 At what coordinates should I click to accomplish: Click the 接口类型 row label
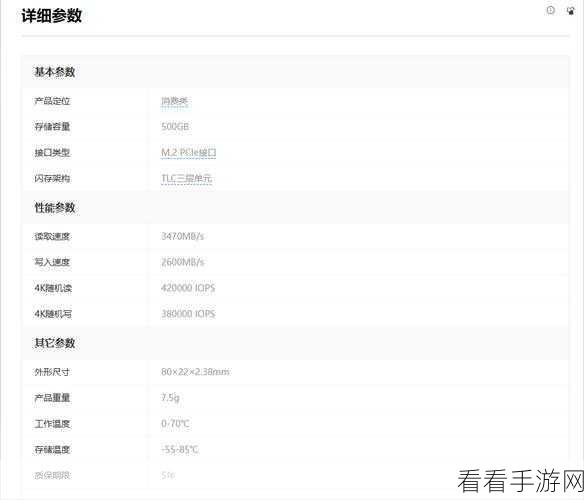click(52, 153)
